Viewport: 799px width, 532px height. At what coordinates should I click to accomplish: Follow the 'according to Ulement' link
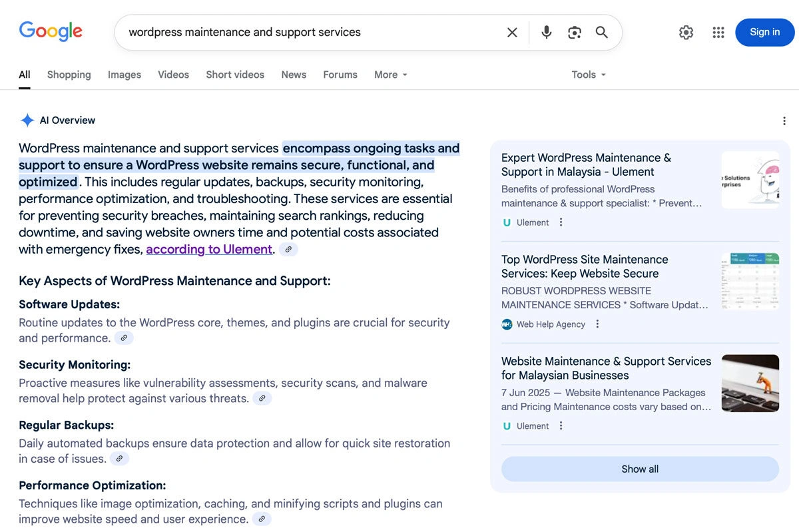point(209,249)
